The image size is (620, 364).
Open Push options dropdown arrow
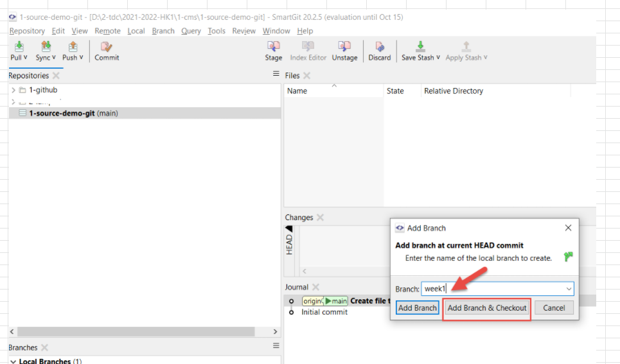tap(81, 57)
